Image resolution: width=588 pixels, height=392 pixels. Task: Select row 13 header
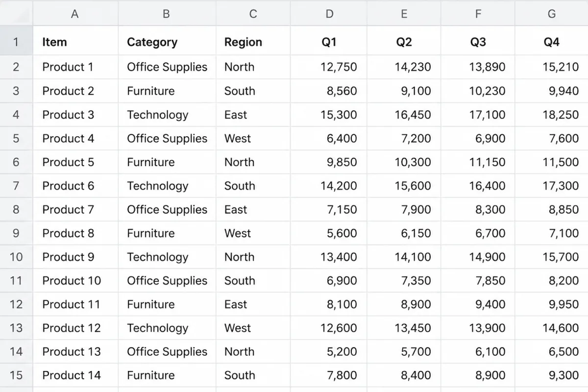(x=16, y=328)
